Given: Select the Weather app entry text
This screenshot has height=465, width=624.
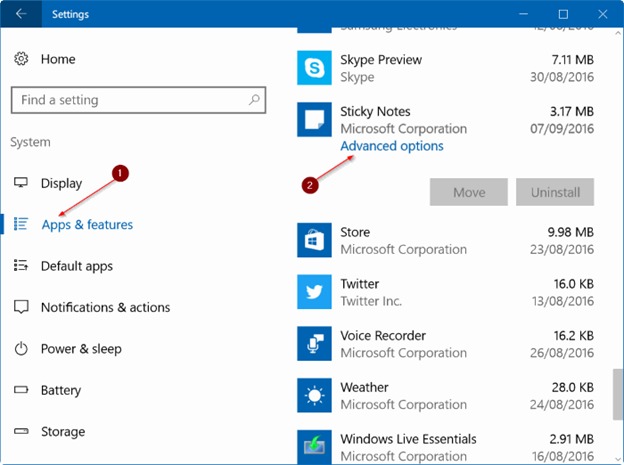Looking at the screenshot, I should tap(364, 387).
